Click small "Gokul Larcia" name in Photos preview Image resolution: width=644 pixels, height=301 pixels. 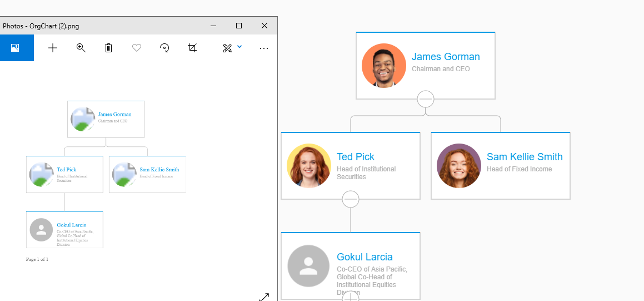[x=72, y=225]
